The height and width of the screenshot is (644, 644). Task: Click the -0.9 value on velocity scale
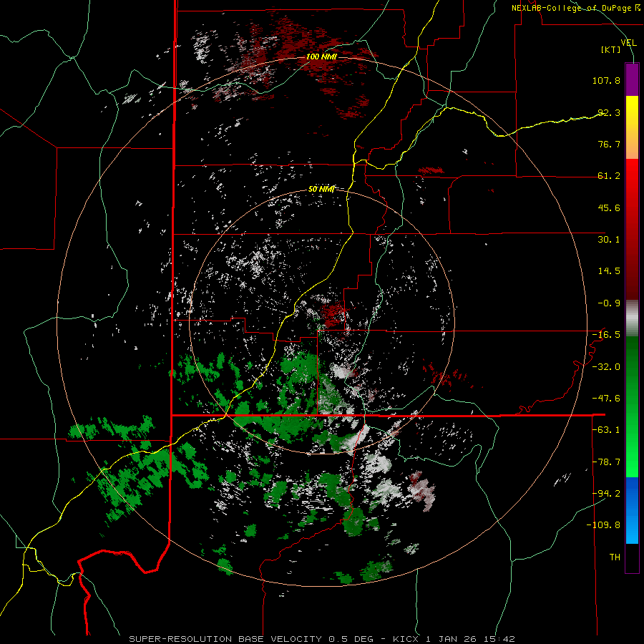pyautogui.click(x=609, y=303)
